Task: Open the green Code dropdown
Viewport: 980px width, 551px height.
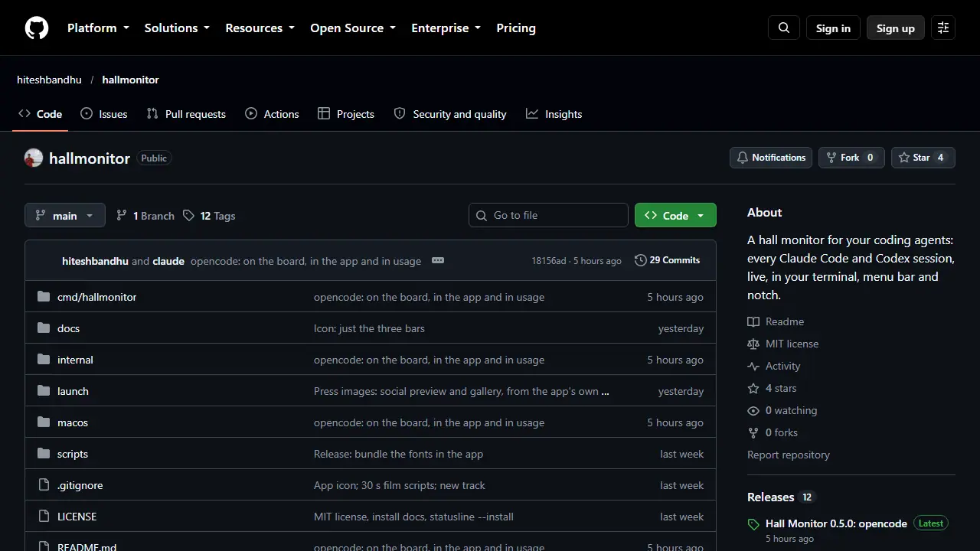Action: 675,216
